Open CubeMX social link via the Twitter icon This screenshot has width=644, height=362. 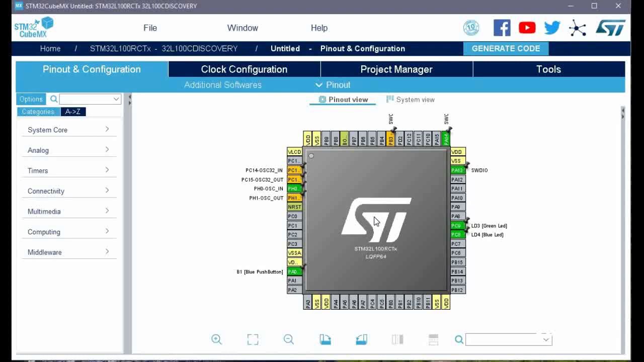tap(552, 28)
